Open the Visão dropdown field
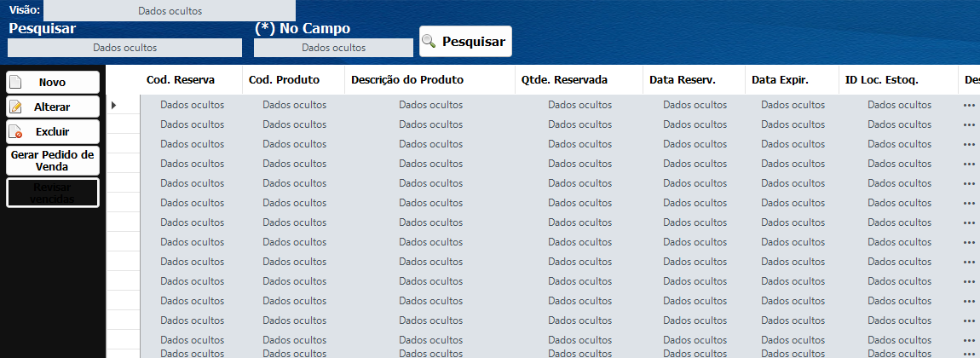Image resolution: width=980 pixels, height=358 pixels. pos(170,10)
